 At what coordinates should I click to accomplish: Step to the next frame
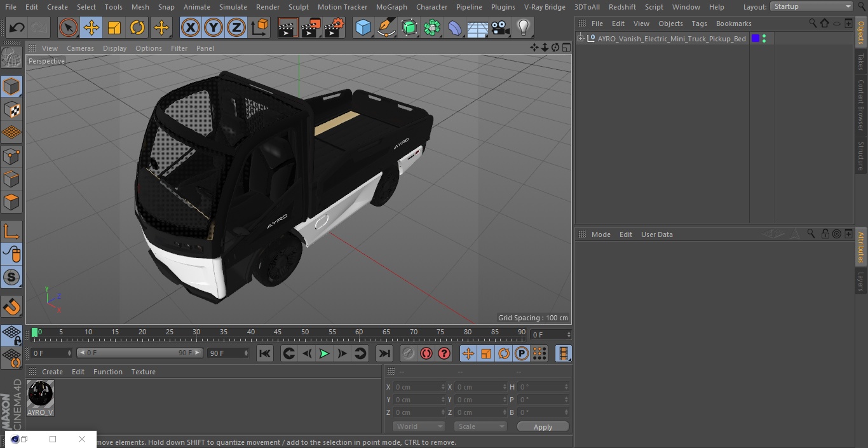pos(342,353)
